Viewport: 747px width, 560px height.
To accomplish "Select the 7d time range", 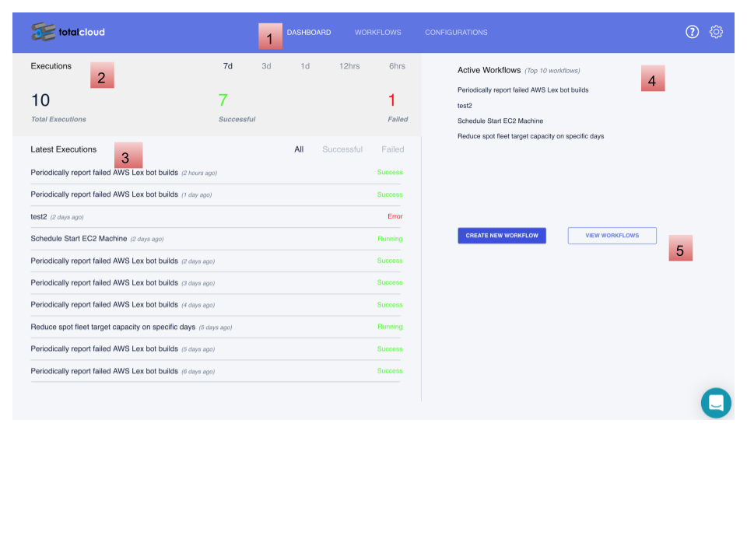I will [x=228, y=66].
